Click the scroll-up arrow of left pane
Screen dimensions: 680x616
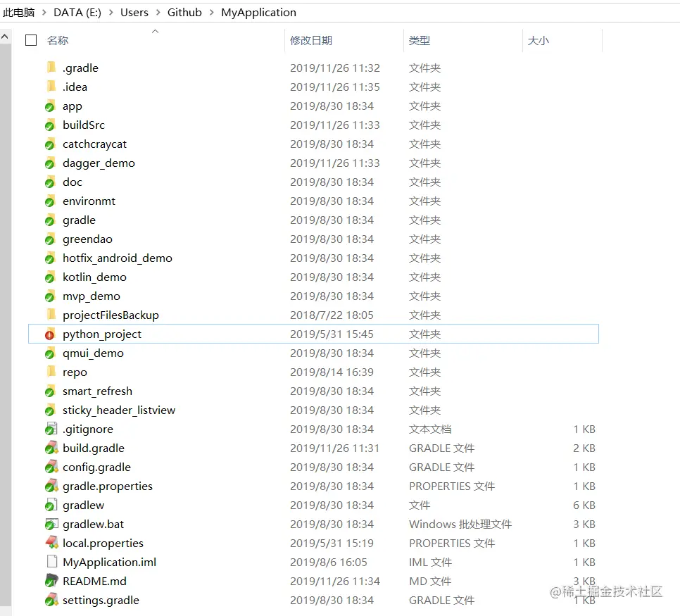[x=5, y=37]
